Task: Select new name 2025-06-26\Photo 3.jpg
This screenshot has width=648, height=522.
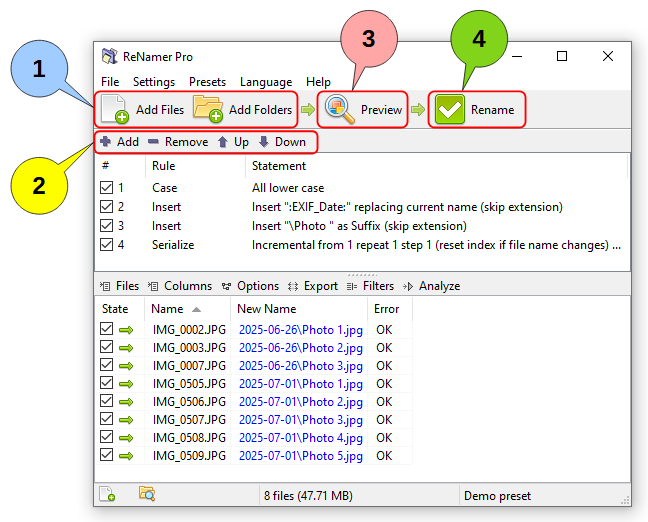Action: click(x=301, y=366)
